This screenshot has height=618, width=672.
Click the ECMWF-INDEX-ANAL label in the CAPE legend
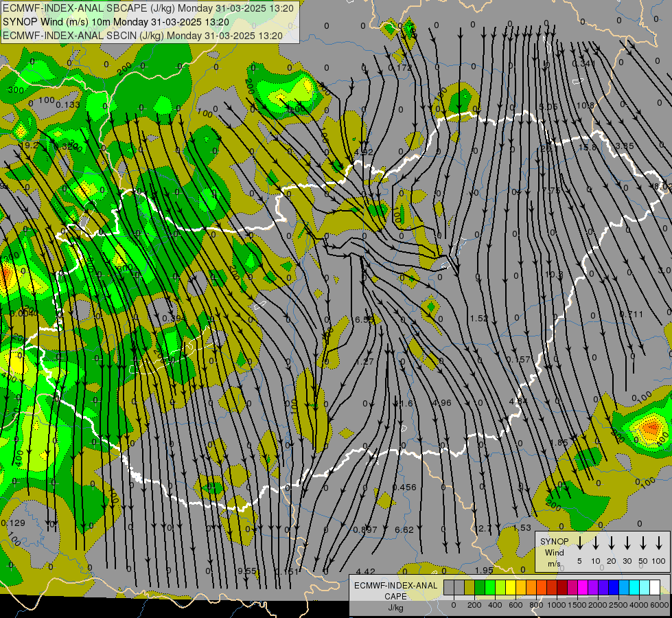coord(395,586)
